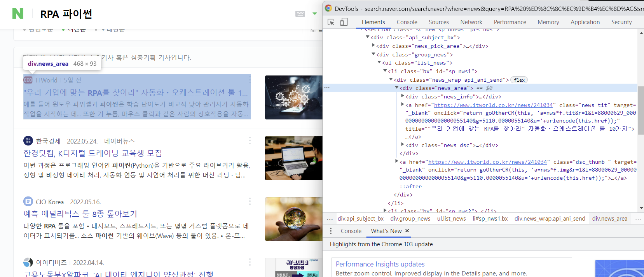Activate the DevTools element inspector icon
Image resolution: width=644 pixels, height=277 pixels.
tap(331, 22)
